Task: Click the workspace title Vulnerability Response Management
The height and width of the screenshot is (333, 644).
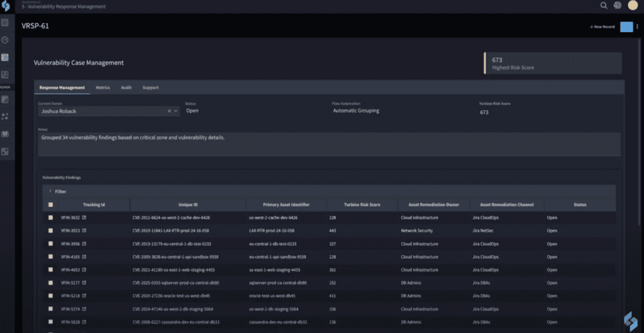Action: (64, 6)
